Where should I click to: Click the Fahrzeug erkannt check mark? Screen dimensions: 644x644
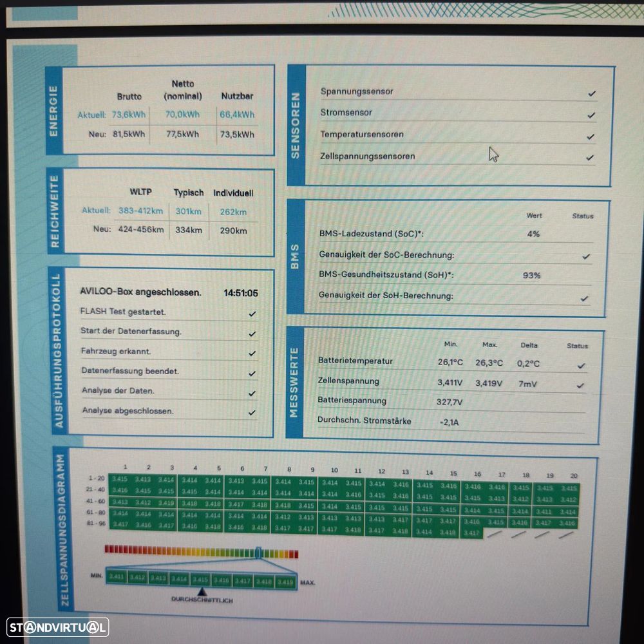252,353
